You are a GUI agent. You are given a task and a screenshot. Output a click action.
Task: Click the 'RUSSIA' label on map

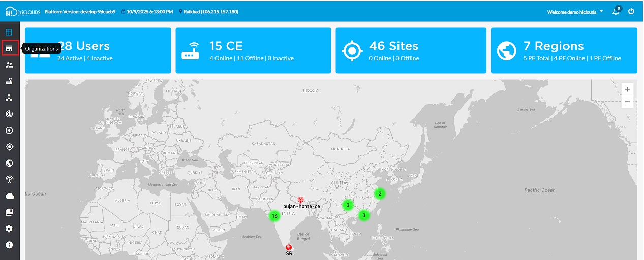[x=310, y=91]
